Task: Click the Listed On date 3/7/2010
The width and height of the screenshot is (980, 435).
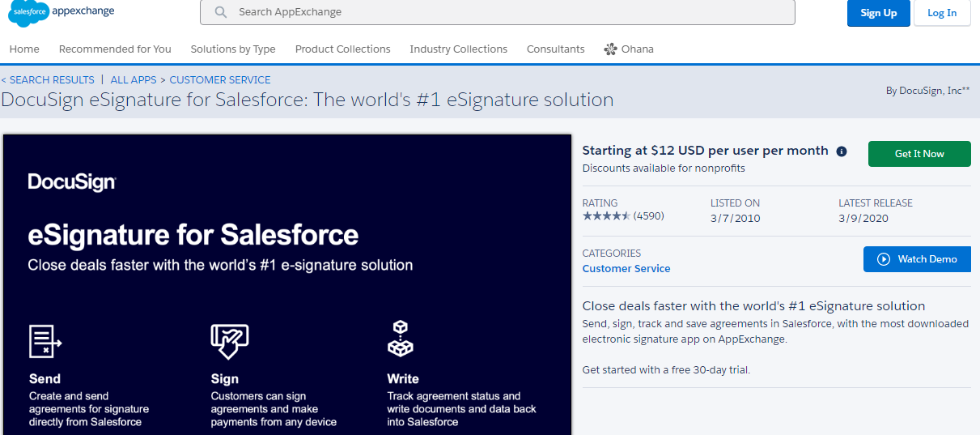Action: click(x=736, y=219)
